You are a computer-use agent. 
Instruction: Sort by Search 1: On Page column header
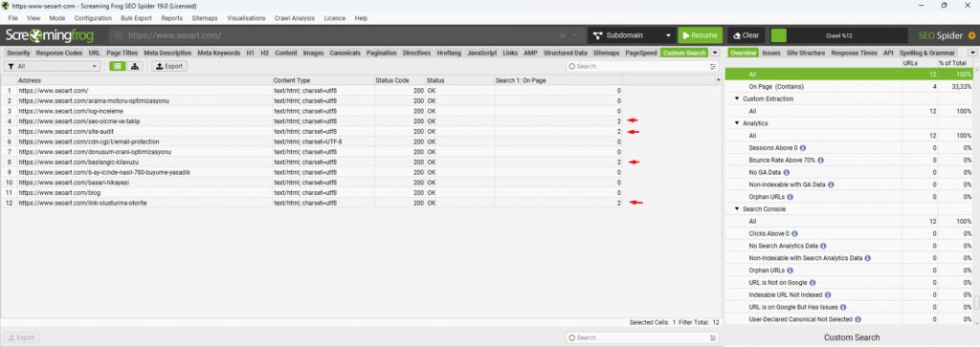558,80
